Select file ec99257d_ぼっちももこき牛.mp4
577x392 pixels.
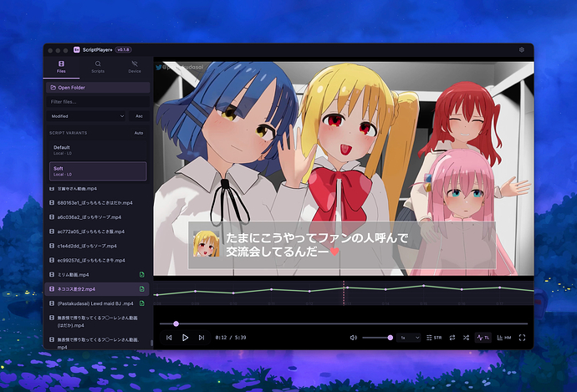97,260
